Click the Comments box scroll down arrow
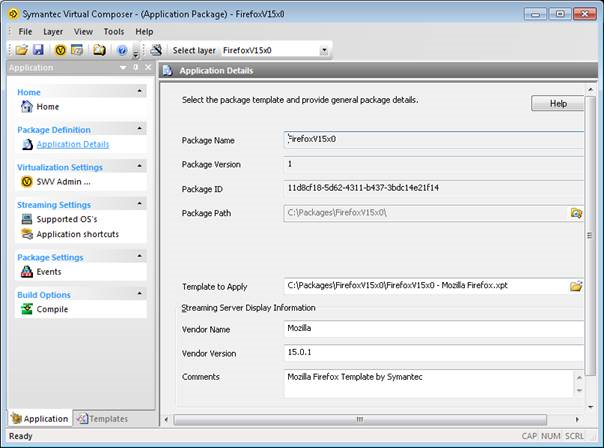Image resolution: width=604 pixels, height=448 pixels. [x=579, y=390]
